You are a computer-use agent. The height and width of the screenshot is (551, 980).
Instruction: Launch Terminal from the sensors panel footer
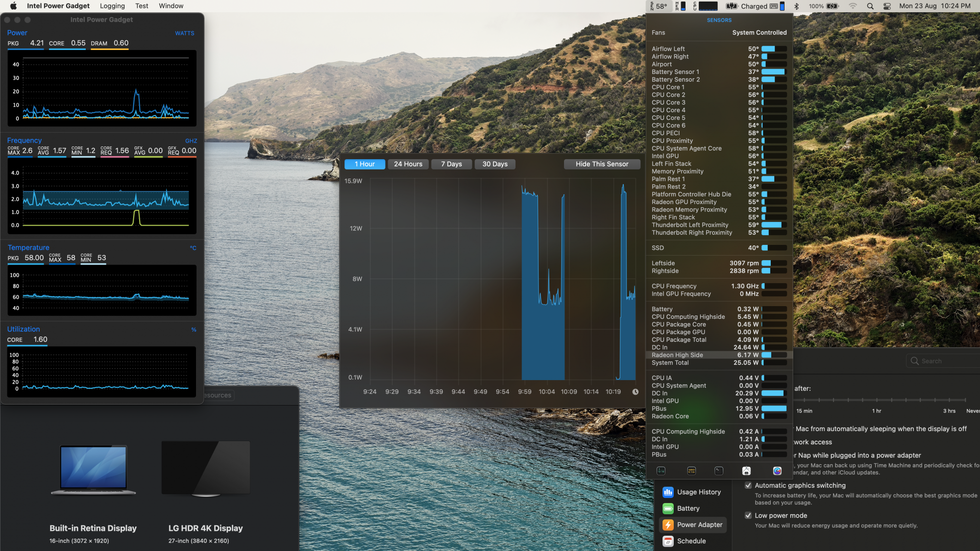point(719,471)
